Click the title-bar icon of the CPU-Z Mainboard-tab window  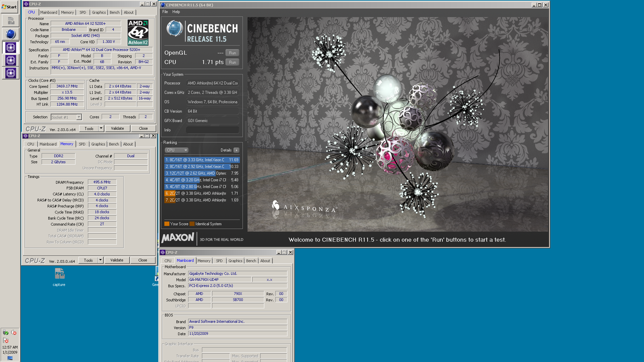tap(163, 252)
